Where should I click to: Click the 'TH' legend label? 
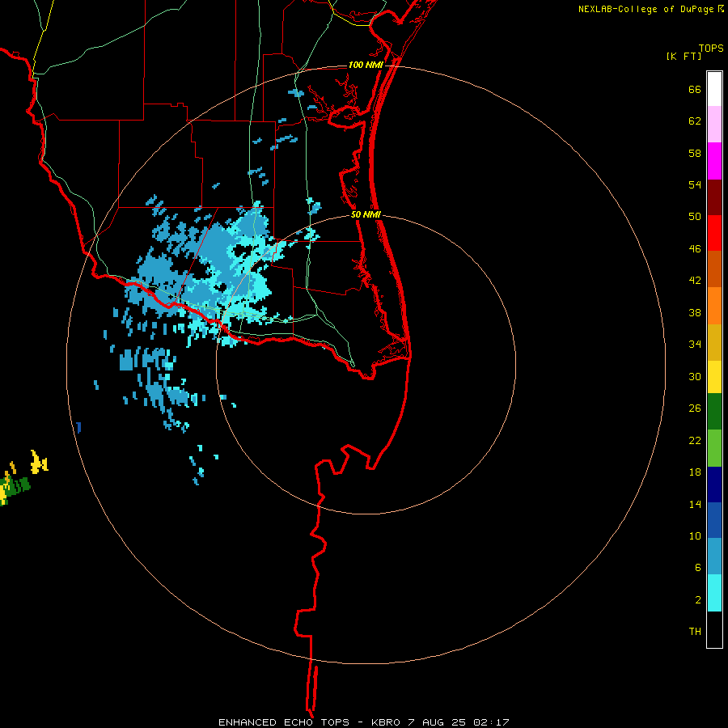coord(695,632)
